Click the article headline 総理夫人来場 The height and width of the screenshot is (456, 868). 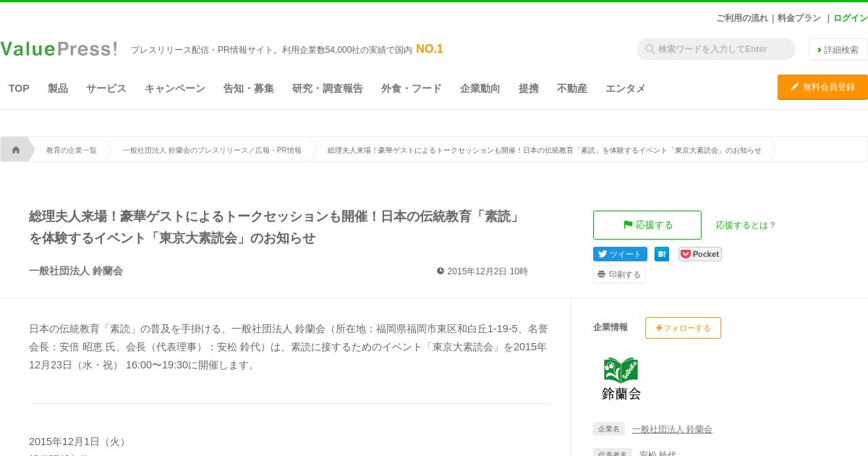point(276,227)
